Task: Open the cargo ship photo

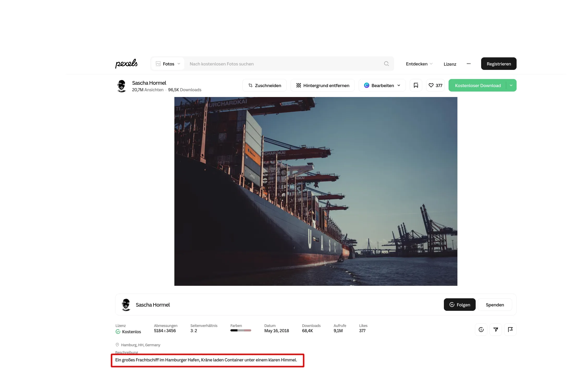Action: coord(316,191)
